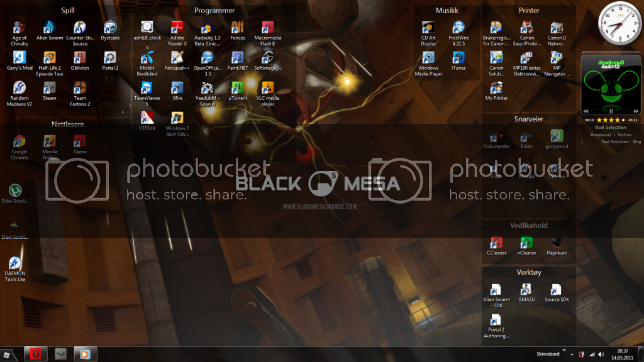Open CCleaner in the Vedlikehold group
This screenshot has height=362, width=644.
[x=497, y=243]
